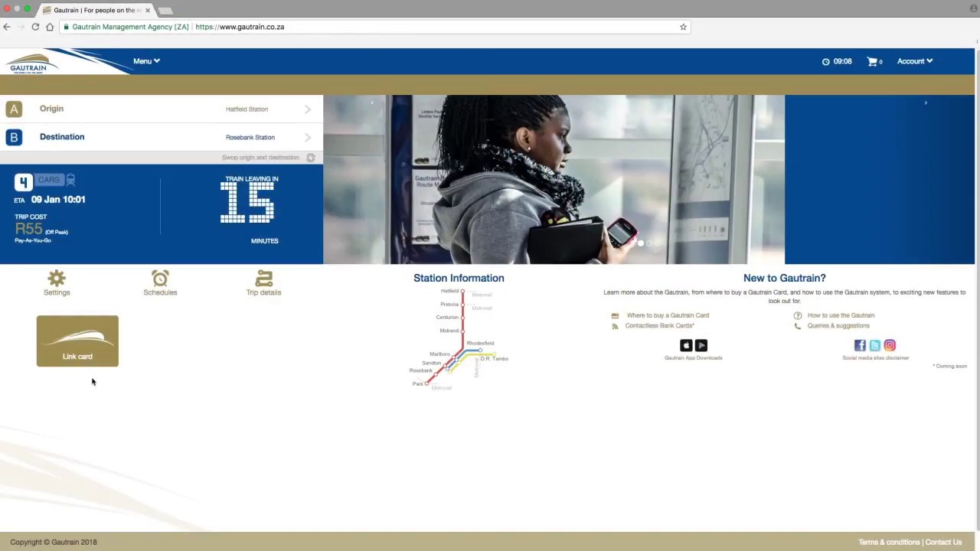This screenshot has width=980, height=551.
Task: Open Contactless Bank Cards link
Action: 659,326
